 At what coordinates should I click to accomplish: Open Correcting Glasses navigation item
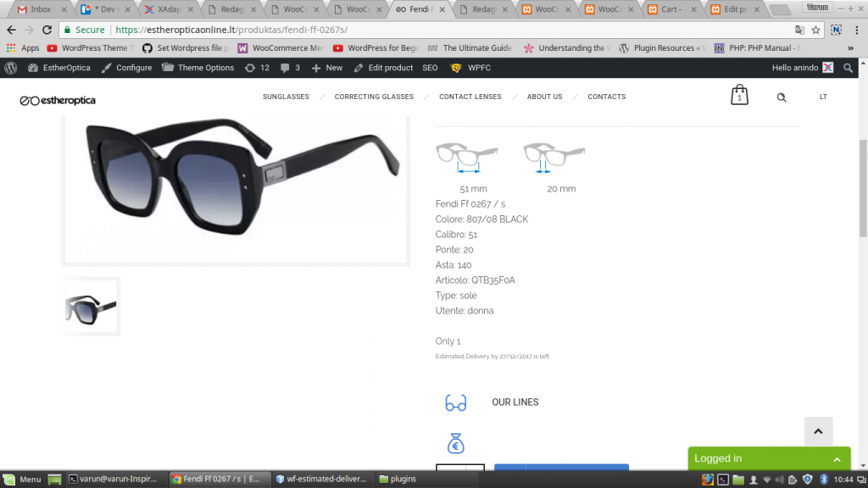tap(374, 97)
